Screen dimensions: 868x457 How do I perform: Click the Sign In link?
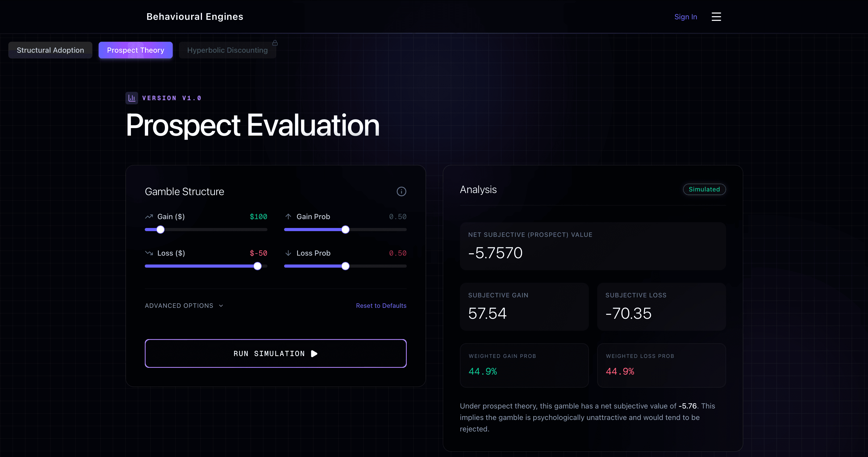[x=686, y=16]
